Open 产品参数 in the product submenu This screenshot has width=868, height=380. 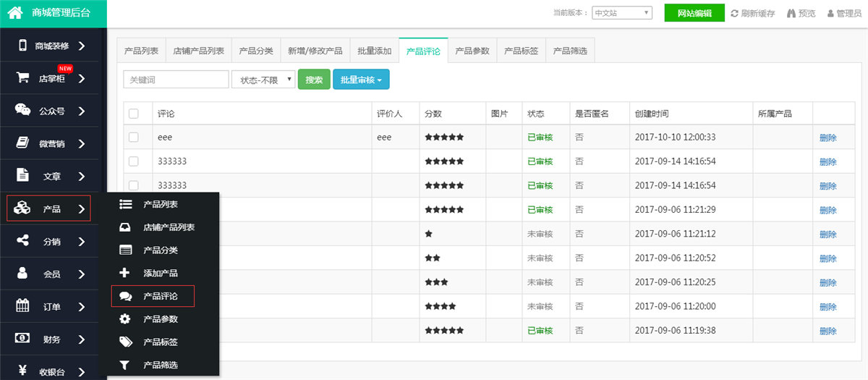161,318
